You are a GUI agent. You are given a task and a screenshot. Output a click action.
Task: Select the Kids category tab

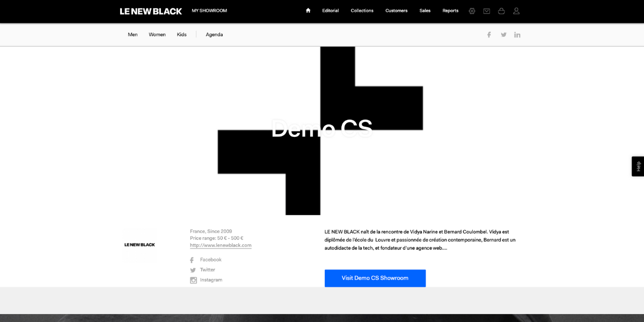coord(182,35)
